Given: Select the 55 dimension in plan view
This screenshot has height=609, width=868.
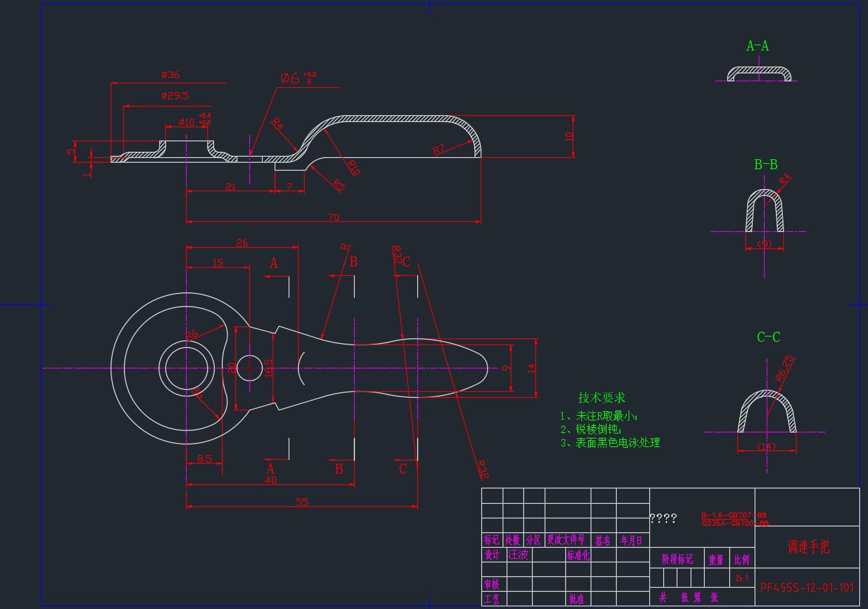Looking at the screenshot, I should pyautogui.click(x=302, y=502).
